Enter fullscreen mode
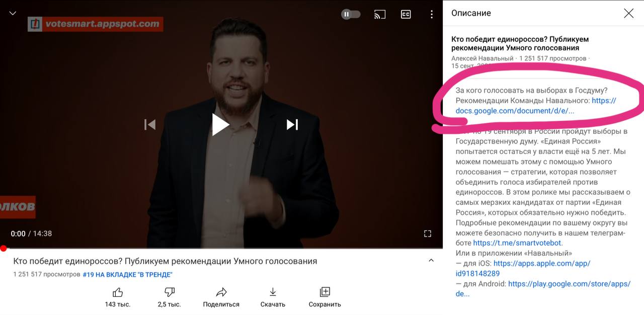 pyautogui.click(x=428, y=233)
